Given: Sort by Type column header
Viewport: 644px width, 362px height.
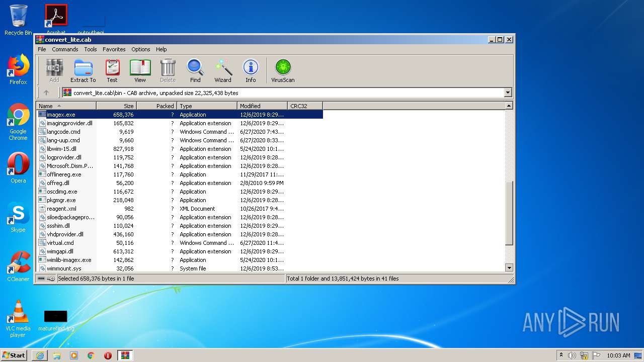Looking at the screenshot, I should click(207, 106).
